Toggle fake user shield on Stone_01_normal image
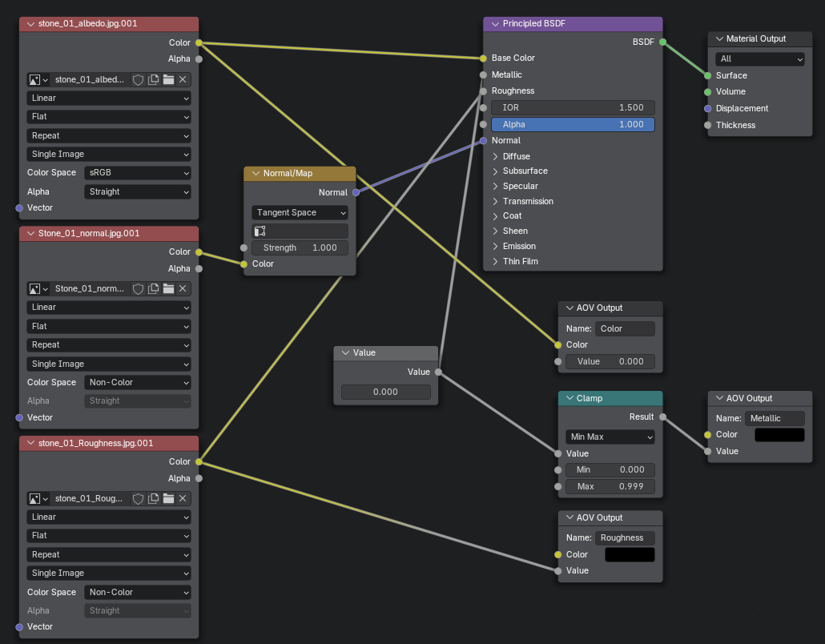 (138, 288)
